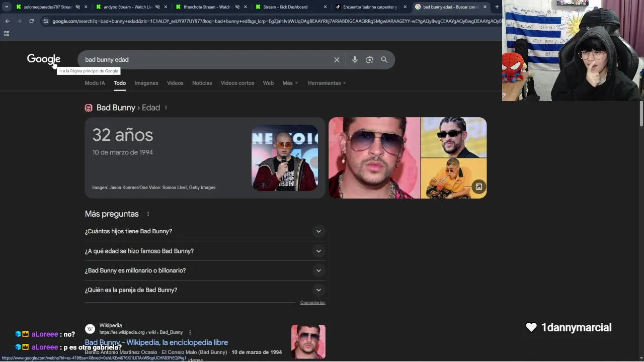Image resolution: width=644 pixels, height=362 pixels.
Task: Open Bad Bunny microphone photo thumbnail
Action: [285, 158]
